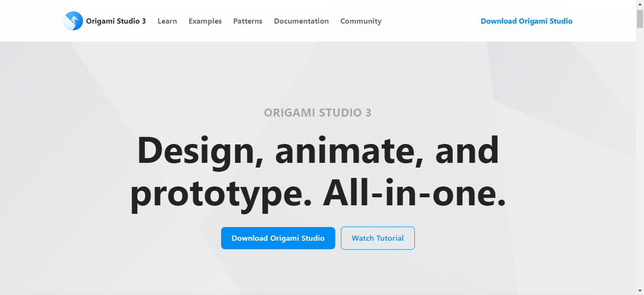The image size is (644, 295).
Task: Click the Origami Studio bird logo icon
Action: click(x=73, y=21)
